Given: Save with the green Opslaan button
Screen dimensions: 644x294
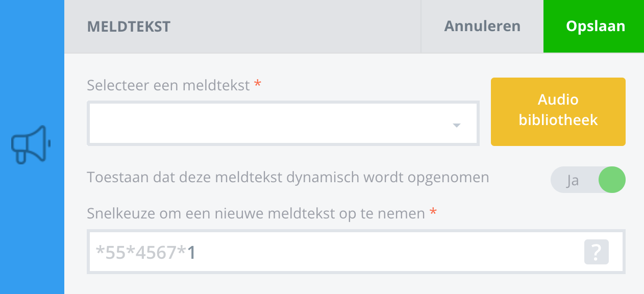Looking at the screenshot, I should pos(595,27).
